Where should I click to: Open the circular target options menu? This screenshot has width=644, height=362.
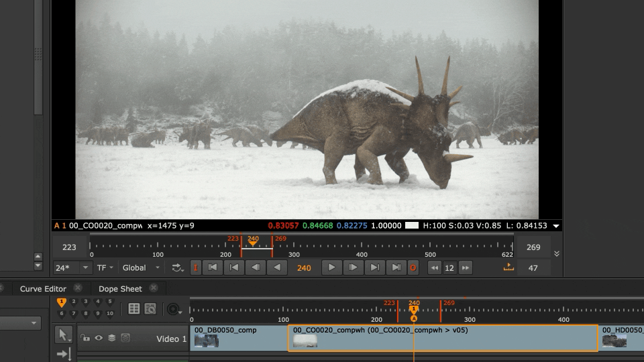click(x=174, y=309)
